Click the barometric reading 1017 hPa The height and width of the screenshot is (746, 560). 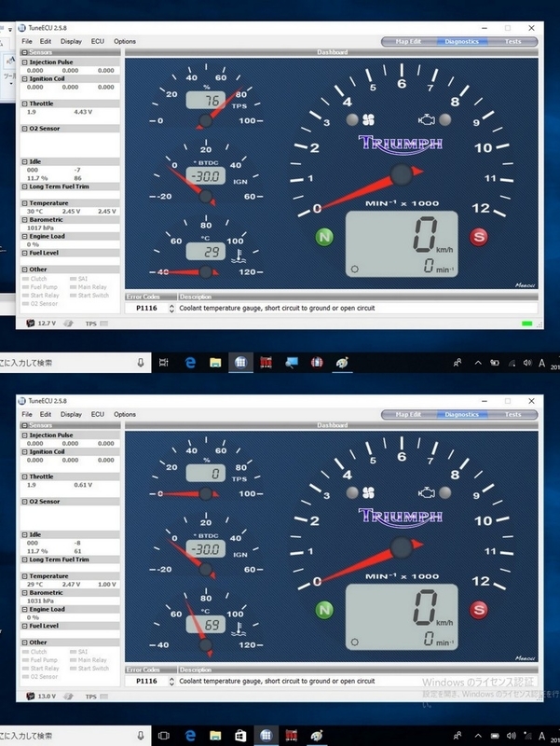[x=40, y=228]
